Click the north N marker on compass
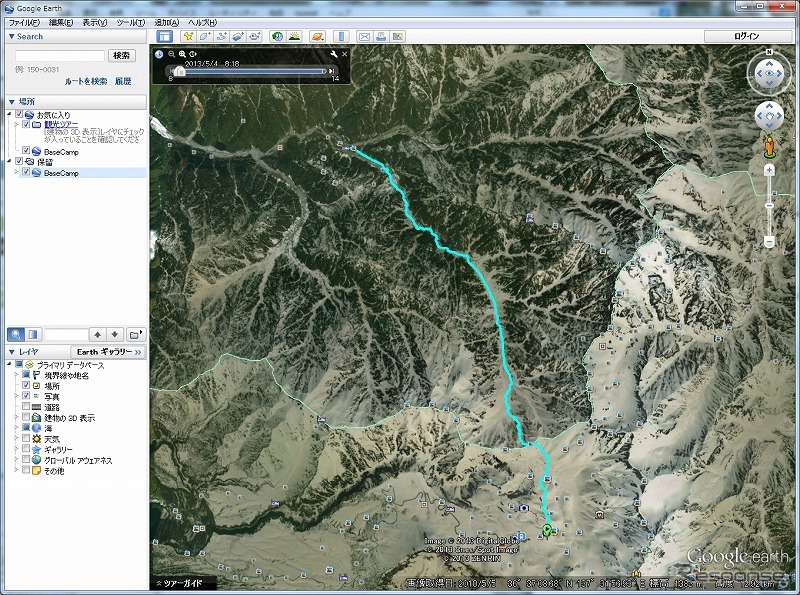 coord(769,52)
